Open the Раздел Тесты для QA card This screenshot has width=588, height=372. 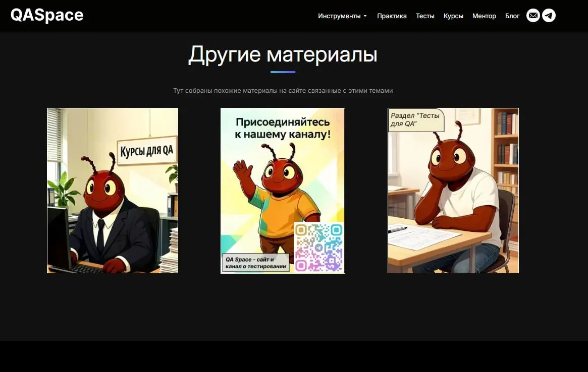tap(453, 191)
